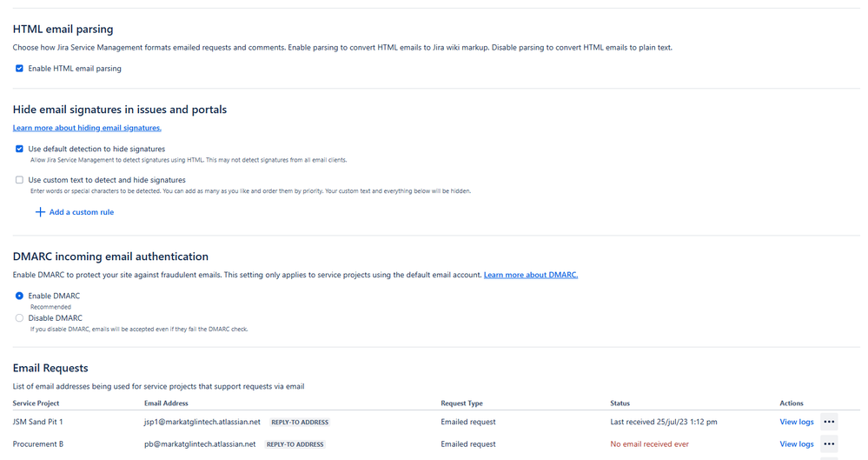The height and width of the screenshot is (460, 868).
Task: Click the Actions column header
Action: pyautogui.click(x=791, y=403)
